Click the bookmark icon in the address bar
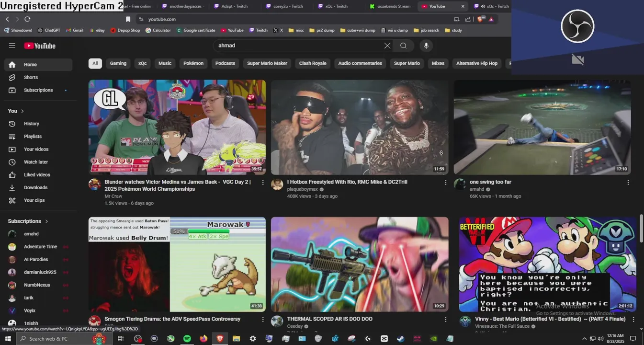This screenshot has height=345, width=644. (x=128, y=19)
